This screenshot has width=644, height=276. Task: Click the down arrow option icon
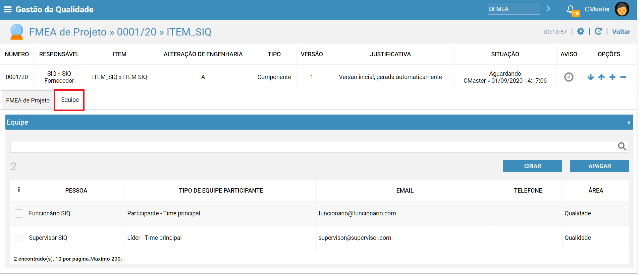coord(591,77)
